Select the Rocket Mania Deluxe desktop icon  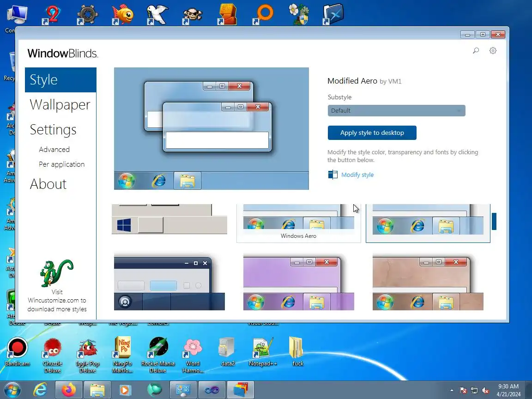[158, 355]
